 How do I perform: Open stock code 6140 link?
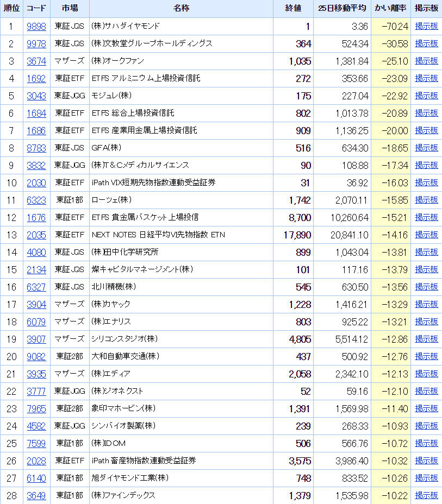click(36, 478)
